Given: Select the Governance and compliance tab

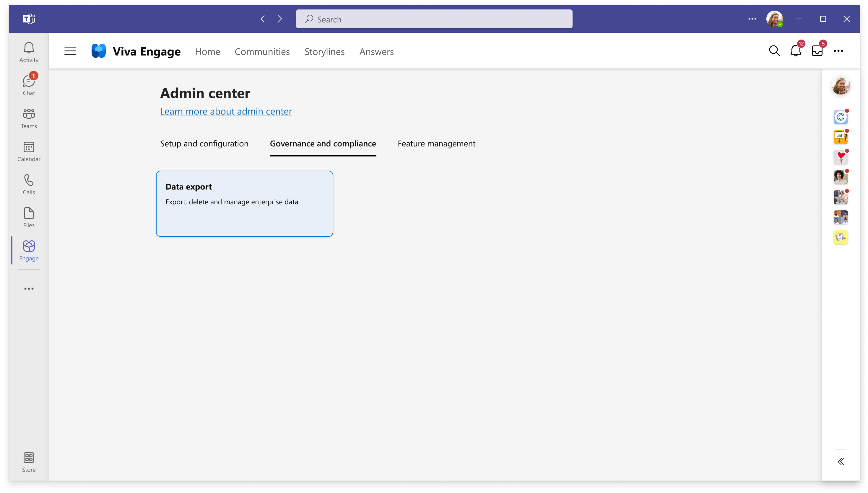Looking at the screenshot, I should pyautogui.click(x=323, y=143).
